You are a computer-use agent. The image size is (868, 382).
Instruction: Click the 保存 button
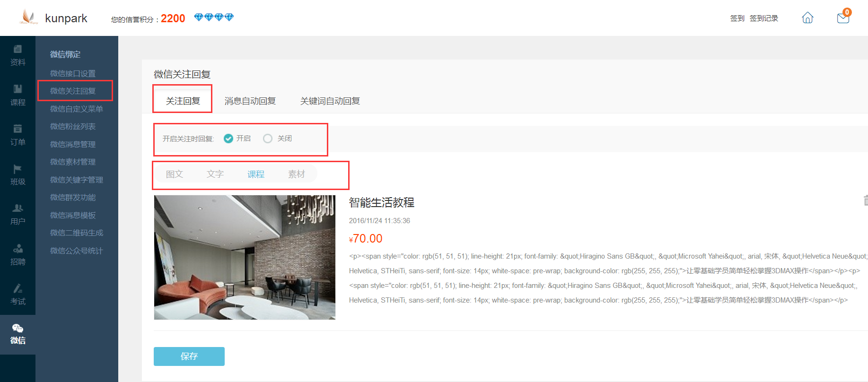click(189, 356)
